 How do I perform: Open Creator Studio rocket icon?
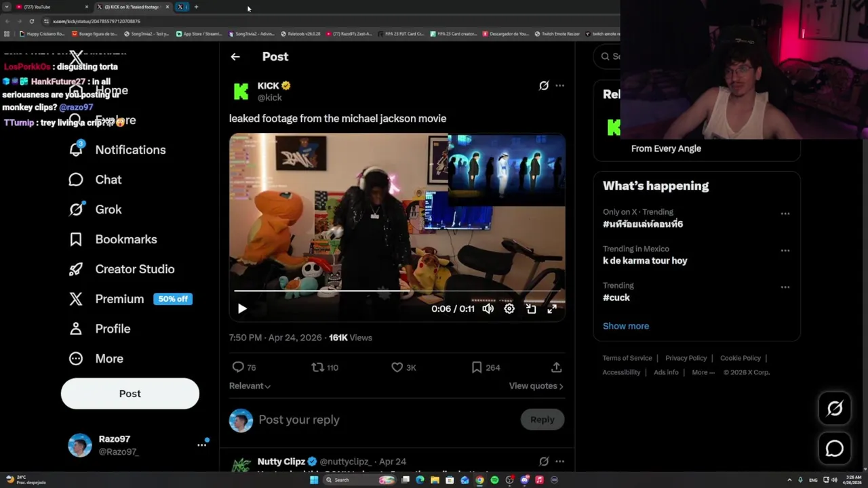[76, 269]
